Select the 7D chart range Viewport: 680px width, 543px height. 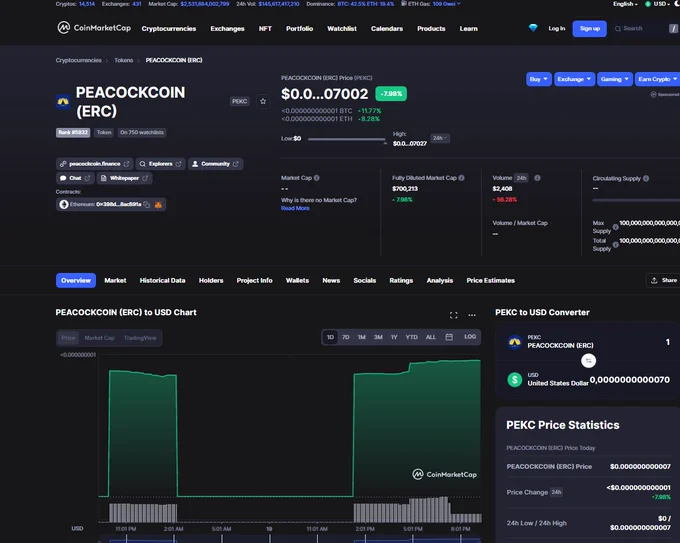[x=346, y=337]
